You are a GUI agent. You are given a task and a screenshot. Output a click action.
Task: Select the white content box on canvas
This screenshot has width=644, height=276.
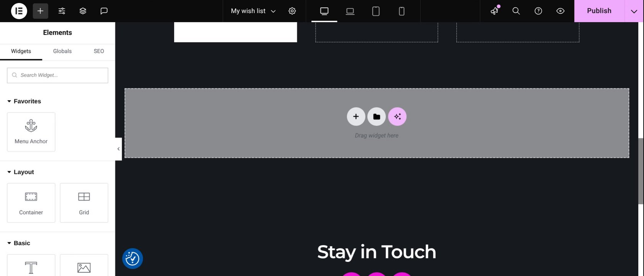pos(235,32)
